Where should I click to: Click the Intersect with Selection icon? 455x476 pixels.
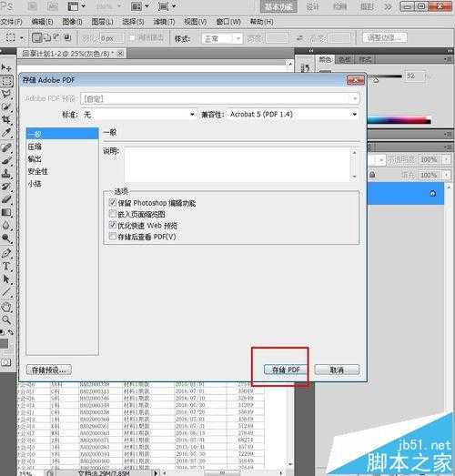(67, 37)
